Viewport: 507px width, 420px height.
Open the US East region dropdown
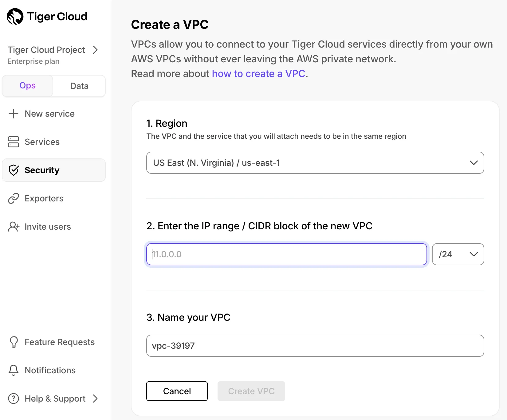pyautogui.click(x=315, y=163)
